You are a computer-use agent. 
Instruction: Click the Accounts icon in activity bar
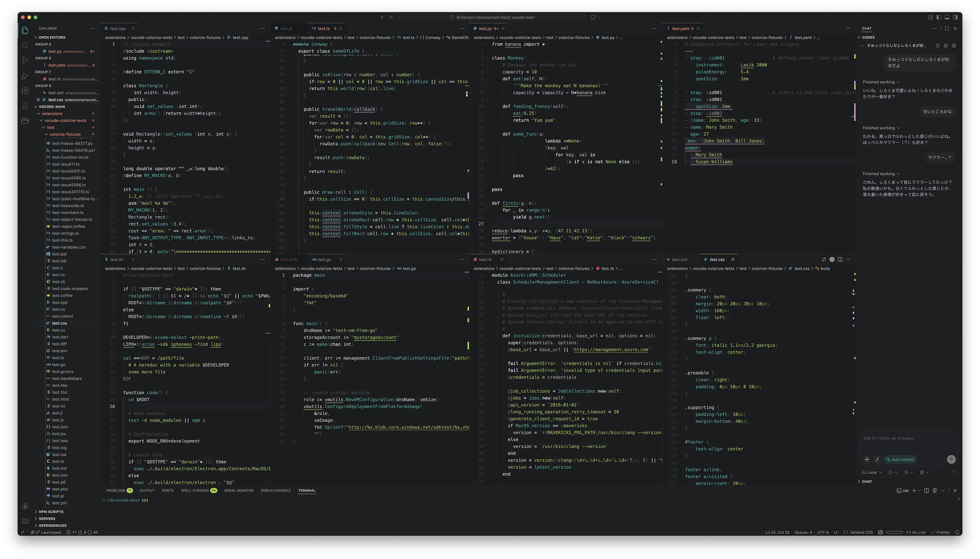click(x=25, y=507)
